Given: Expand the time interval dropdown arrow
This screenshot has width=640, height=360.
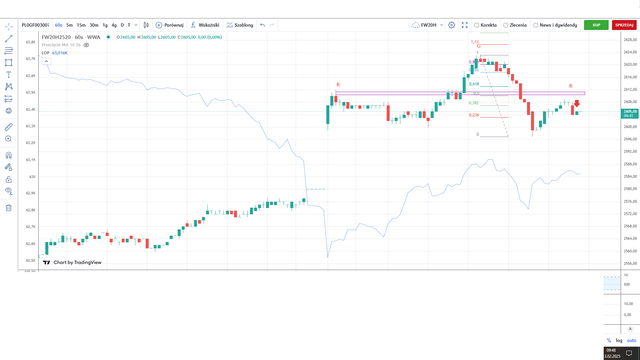Looking at the screenshot, I should pos(136,25).
